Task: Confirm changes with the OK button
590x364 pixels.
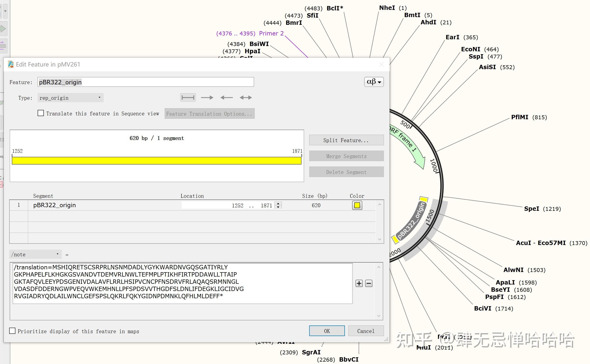Action: tap(327, 331)
